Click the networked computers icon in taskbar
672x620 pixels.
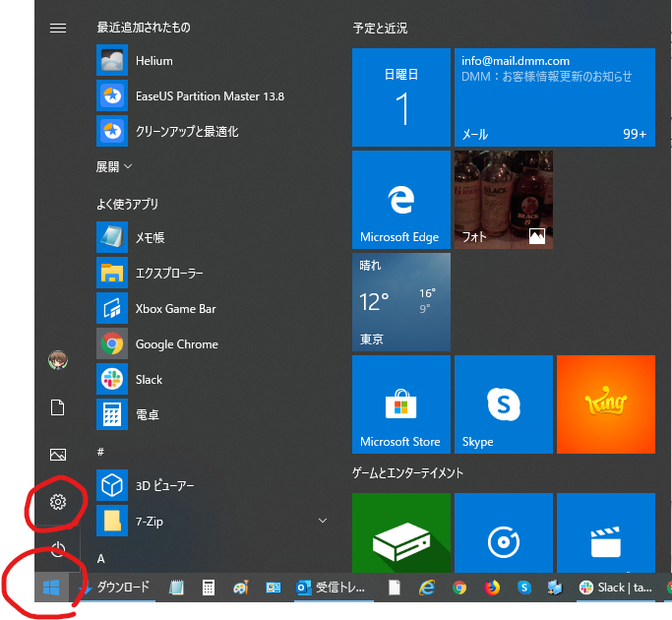(x=556, y=588)
